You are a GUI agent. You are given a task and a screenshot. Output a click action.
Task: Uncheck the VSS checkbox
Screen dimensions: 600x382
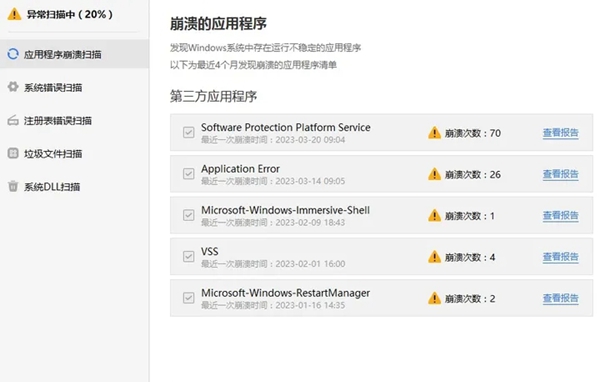[x=189, y=256]
